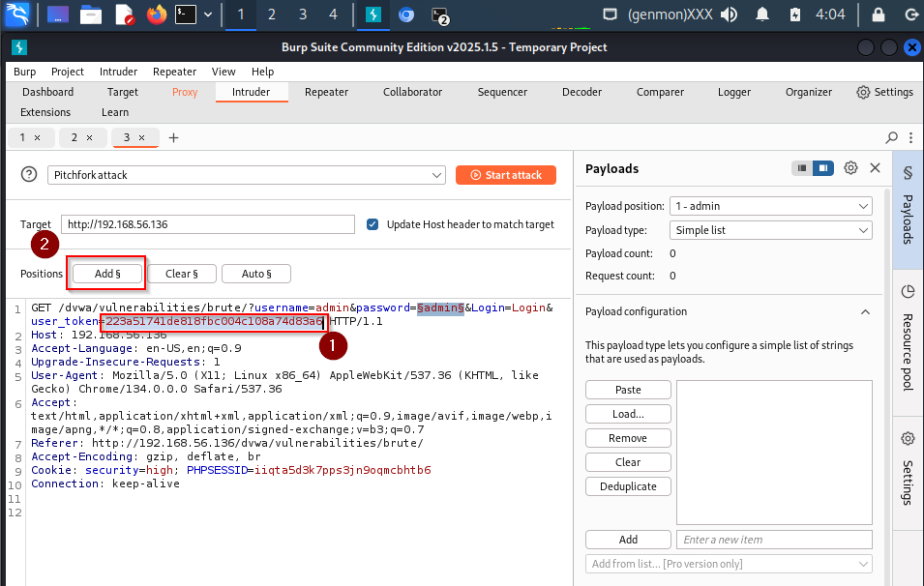Click the Paste payload button
This screenshot has height=586, width=924.
coord(628,390)
